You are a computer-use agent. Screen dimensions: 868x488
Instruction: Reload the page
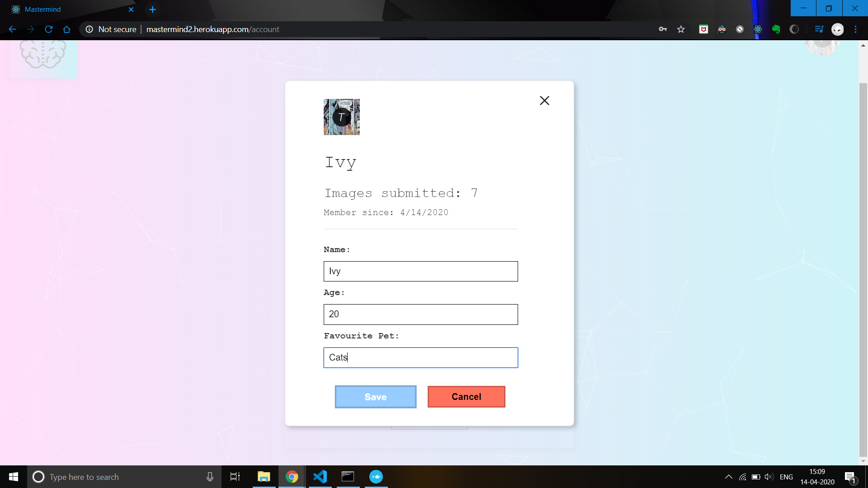click(48, 29)
